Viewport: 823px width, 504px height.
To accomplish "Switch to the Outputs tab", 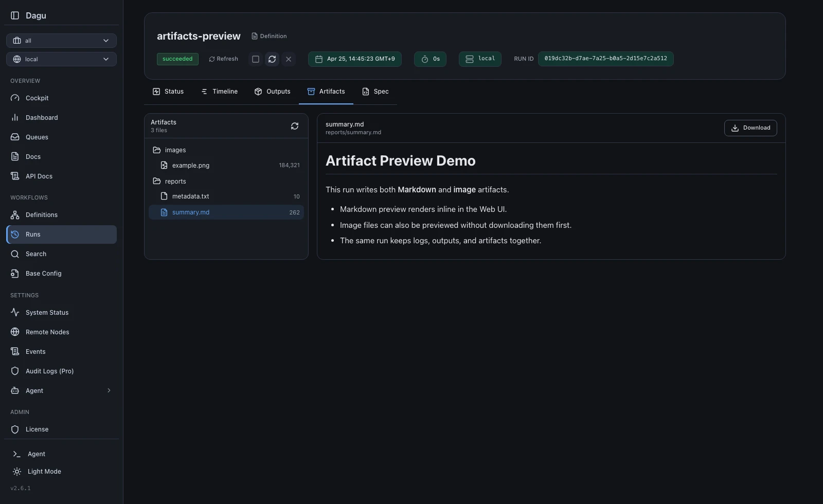I will point(272,92).
